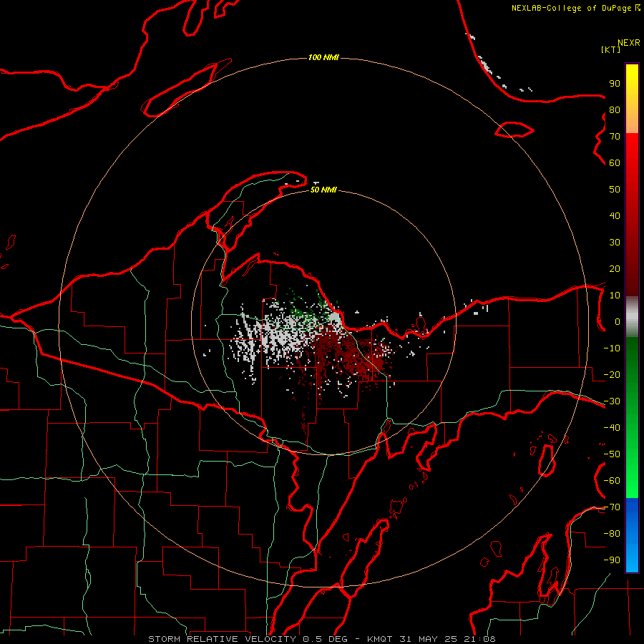644x644 pixels.
Task: Click the -20 scale value
Action: (x=612, y=374)
